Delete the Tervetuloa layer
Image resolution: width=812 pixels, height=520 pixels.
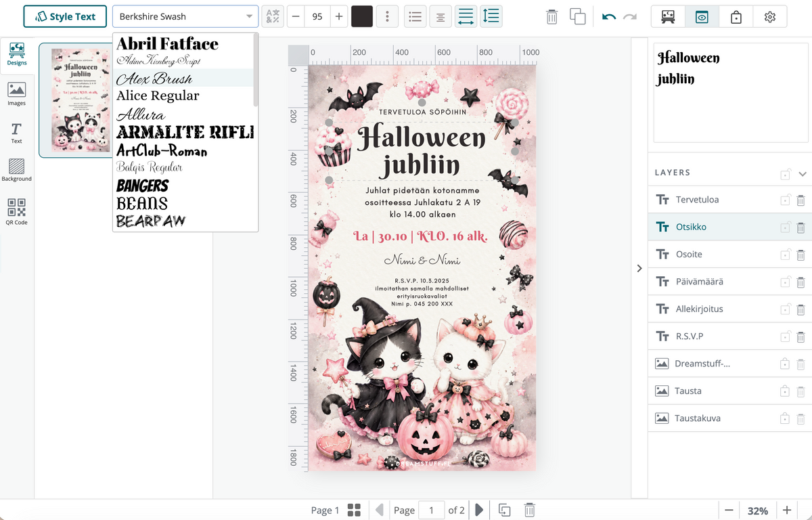(800, 200)
